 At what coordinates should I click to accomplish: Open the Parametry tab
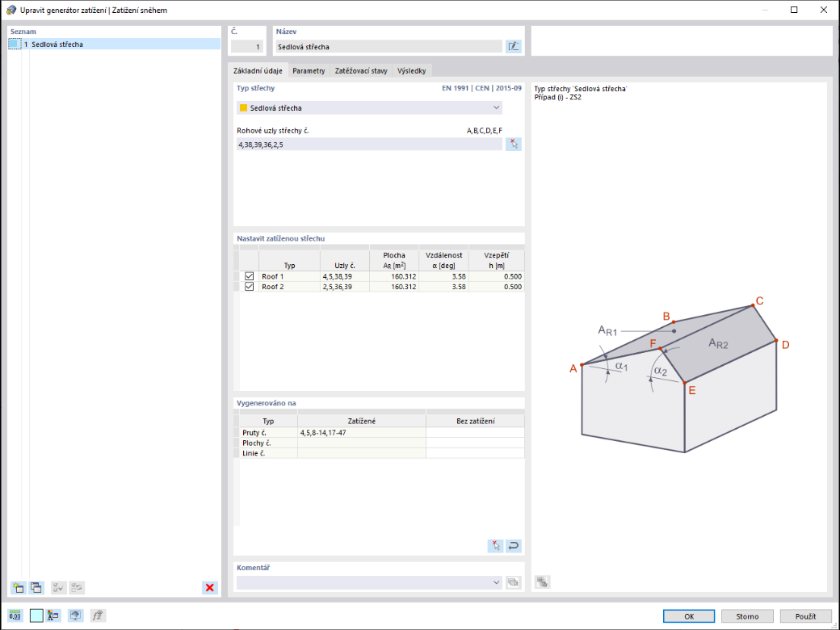pyautogui.click(x=309, y=71)
